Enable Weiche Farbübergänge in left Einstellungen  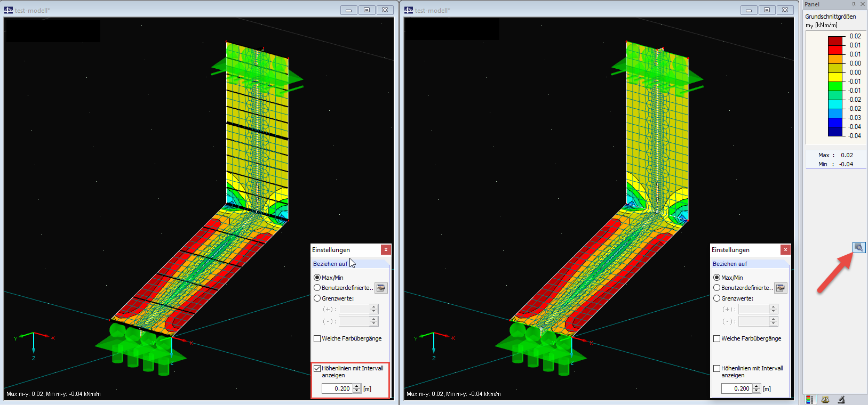[x=317, y=338]
